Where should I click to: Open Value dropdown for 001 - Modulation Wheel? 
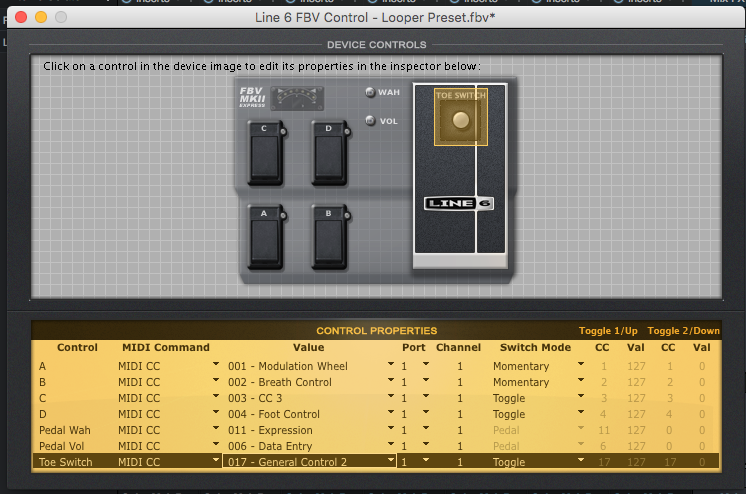[391, 364]
